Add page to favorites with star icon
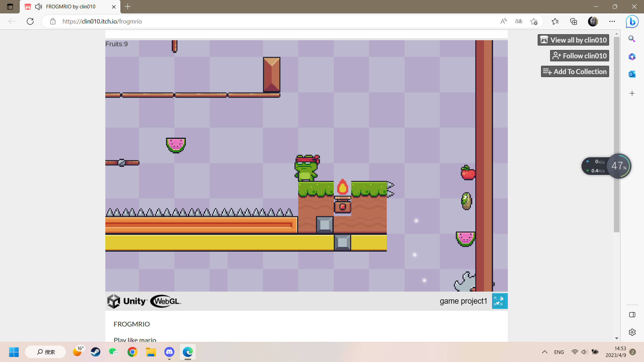644x362 pixels. click(x=534, y=21)
